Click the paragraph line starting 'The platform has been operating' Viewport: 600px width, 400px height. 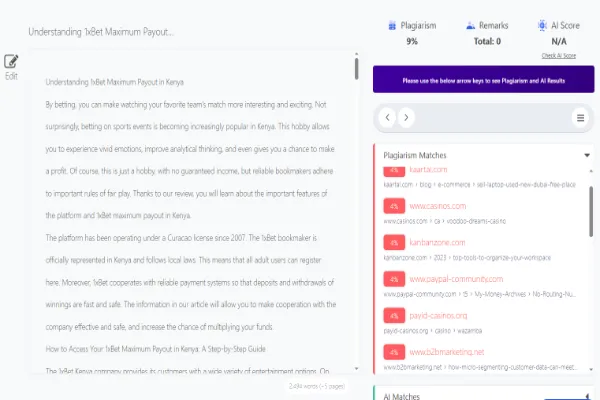(x=181, y=238)
